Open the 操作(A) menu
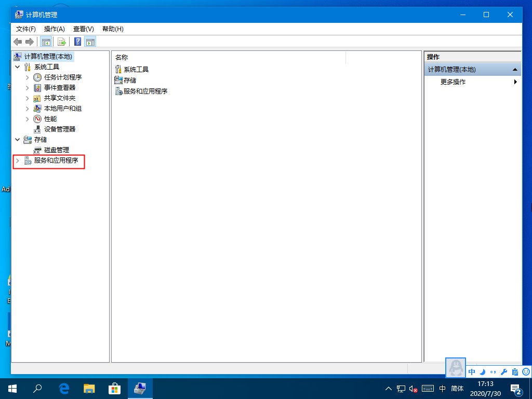This screenshot has height=399, width=532. 54,29
